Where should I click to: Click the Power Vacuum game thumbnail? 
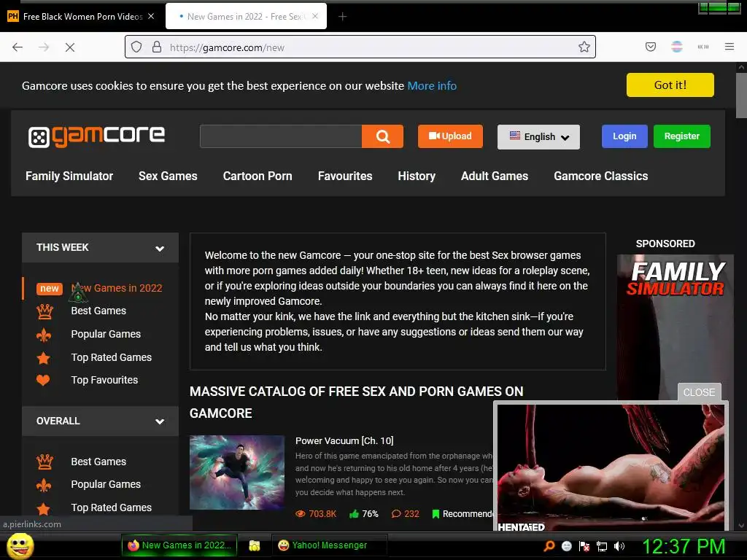[x=237, y=472]
